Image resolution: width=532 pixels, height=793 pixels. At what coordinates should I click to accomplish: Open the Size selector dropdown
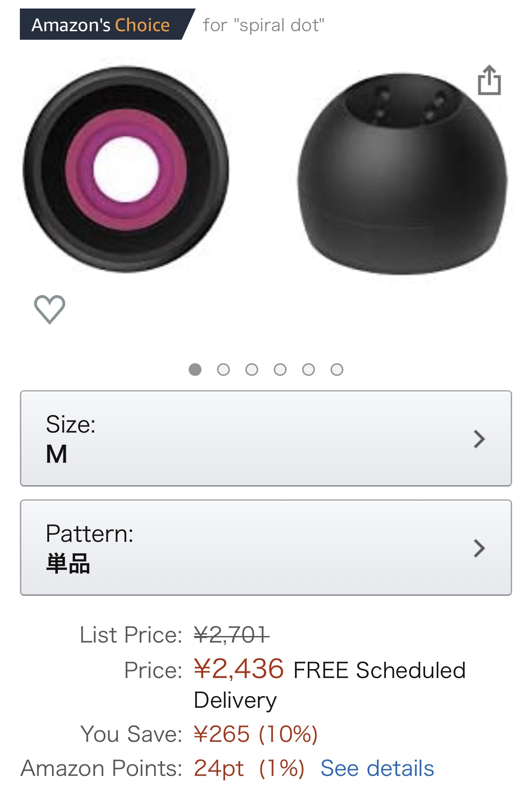265,438
